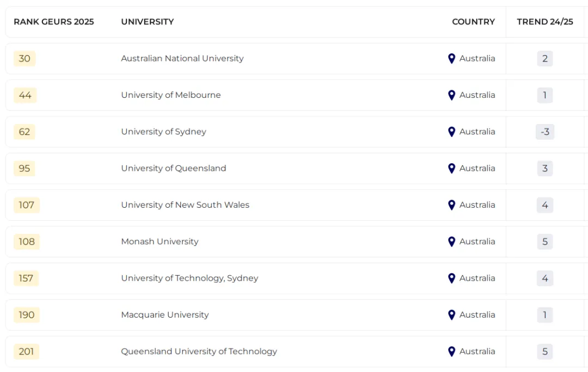The height and width of the screenshot is (372, 588).
Task: Sort by RANK GEURS 2025 column header
Action: click(x=53, y=22)
